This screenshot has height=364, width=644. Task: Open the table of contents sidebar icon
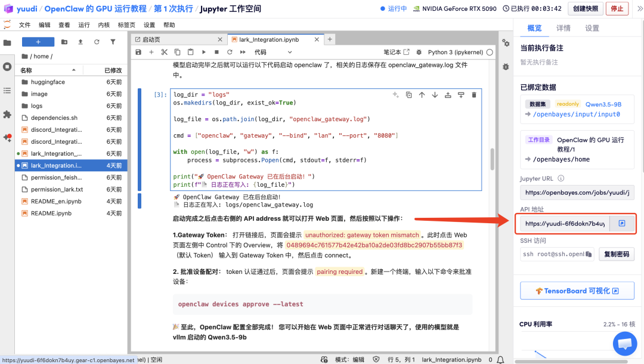click(x=7, y=90)
